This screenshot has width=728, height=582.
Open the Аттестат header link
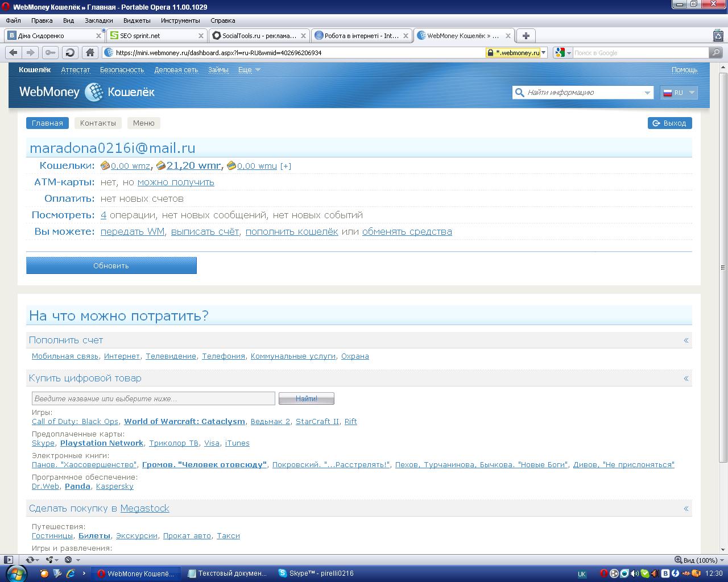point(76,70)
